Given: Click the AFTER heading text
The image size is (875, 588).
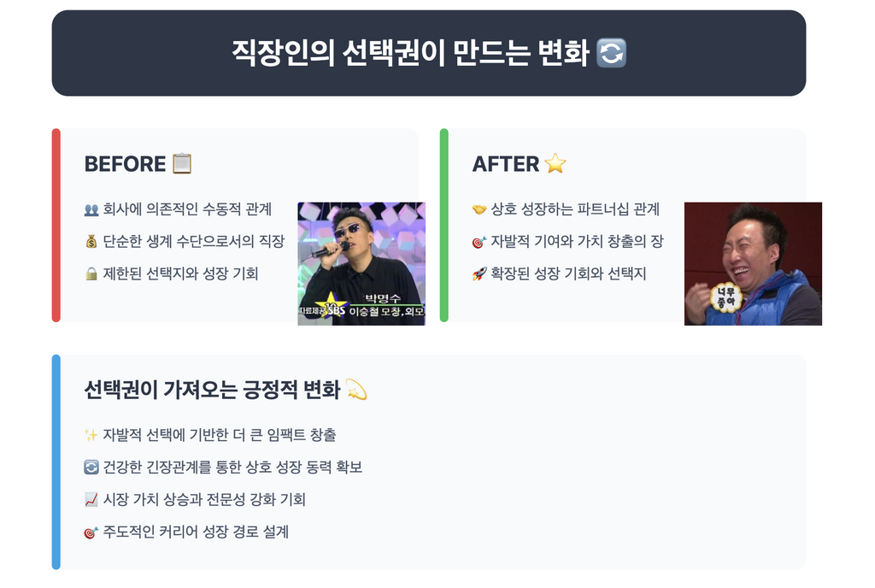Looking at the screenshot, I should [x=506, y=164].
